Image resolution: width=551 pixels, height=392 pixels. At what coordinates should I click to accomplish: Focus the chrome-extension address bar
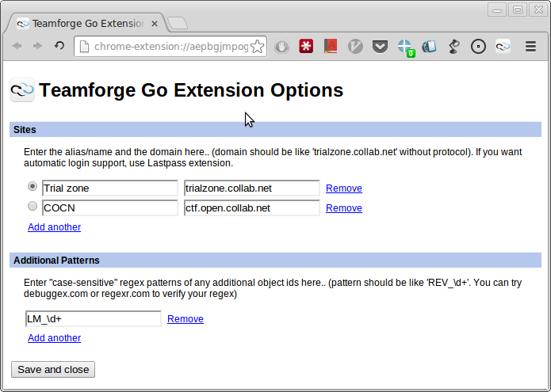pyautogui.click(x=170, y=46)
